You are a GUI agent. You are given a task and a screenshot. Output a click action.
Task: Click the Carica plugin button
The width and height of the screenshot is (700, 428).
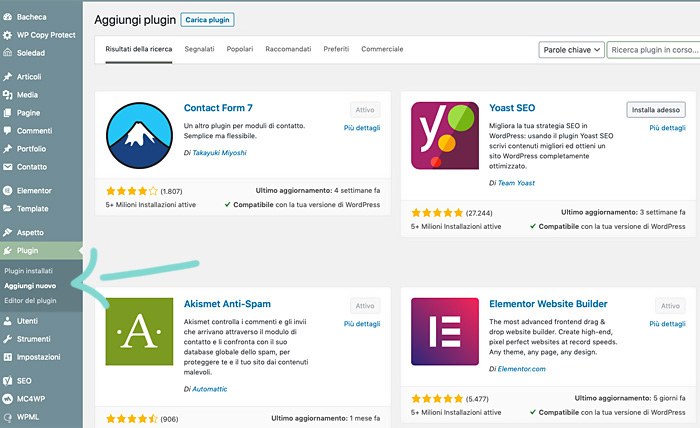point(207,20)
